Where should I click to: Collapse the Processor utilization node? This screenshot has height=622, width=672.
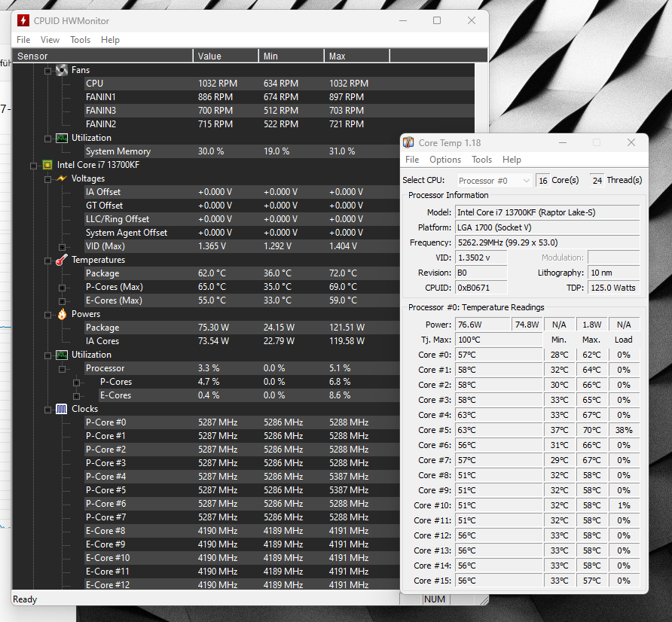coord(62,369)
